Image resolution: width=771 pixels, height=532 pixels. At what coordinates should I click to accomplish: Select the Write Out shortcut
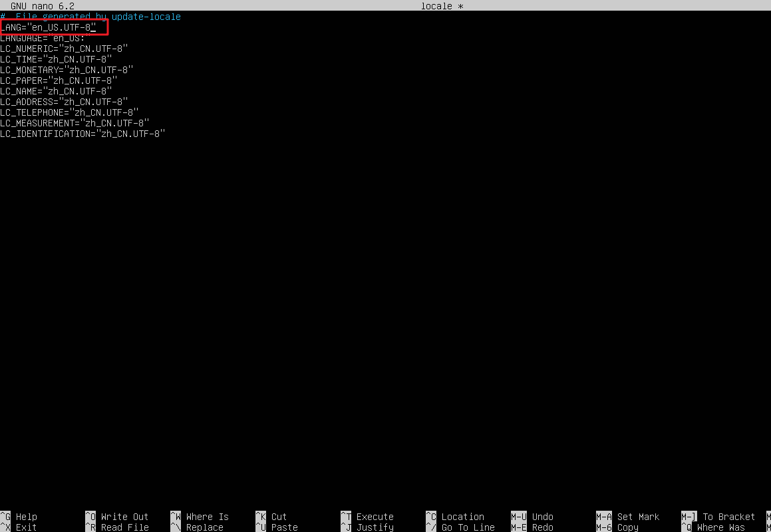(124, 517)
